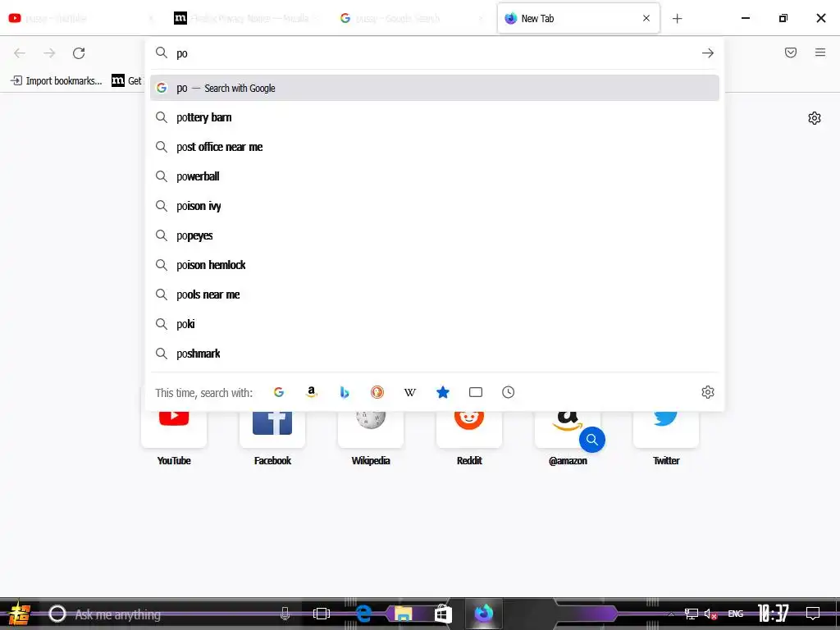840x630 pixels.
Task: Search this time with DuckDuckGo icon
Action: click(x=377, y=392)
